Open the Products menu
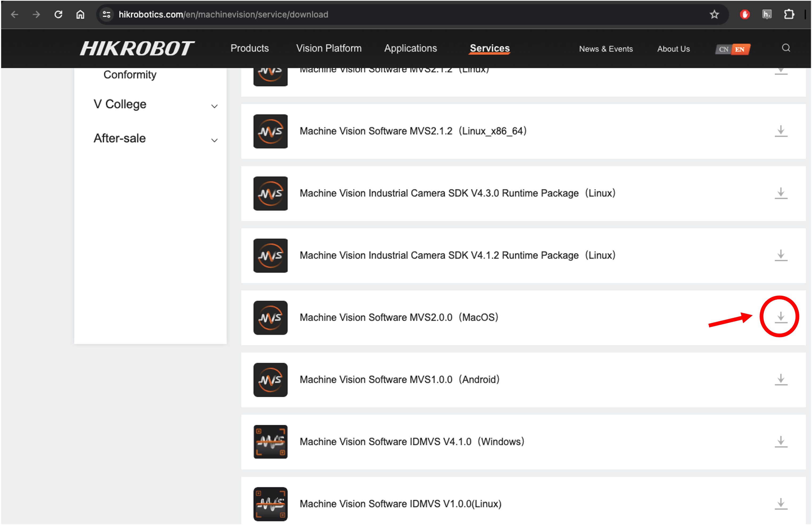812x525 pixels. pyautogui.click(x=249, y=48)
